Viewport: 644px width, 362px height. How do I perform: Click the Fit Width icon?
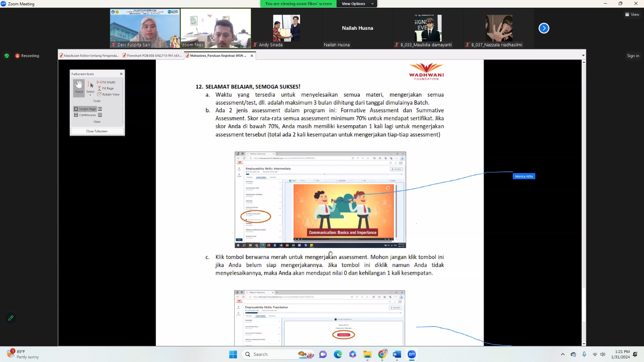click(x=99, y=82)
